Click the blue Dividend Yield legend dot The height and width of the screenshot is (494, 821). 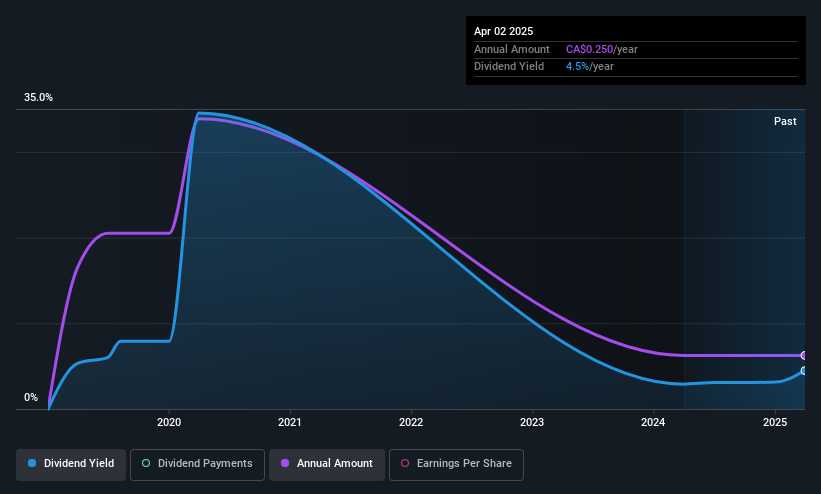click(32, 463)
